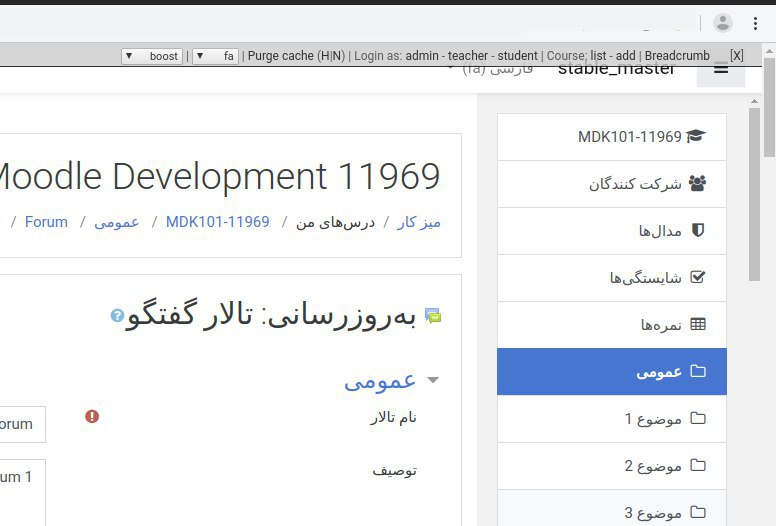Click the folder icon beside موضوع 1
The width and height of the screenshot is (776, 526).
point(698,418)
